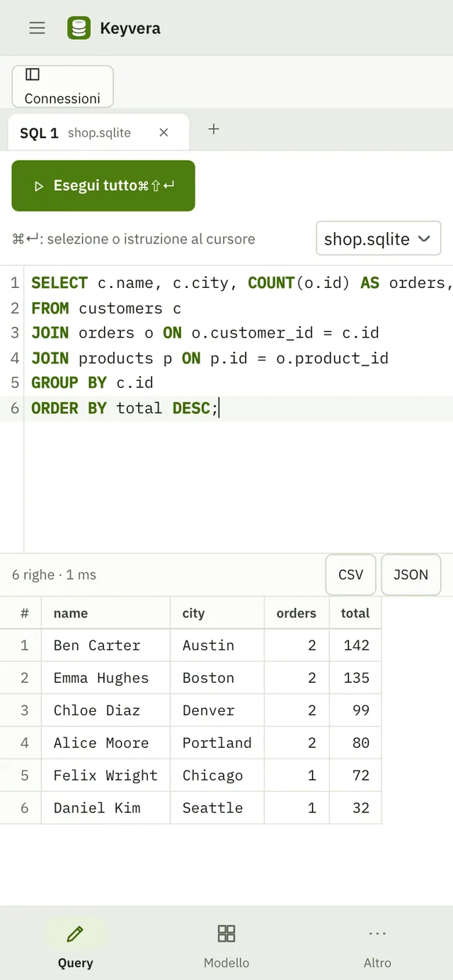Select the Daniel Kim cell
Viewport: 453px width, 980px height.
pos(106,808)
